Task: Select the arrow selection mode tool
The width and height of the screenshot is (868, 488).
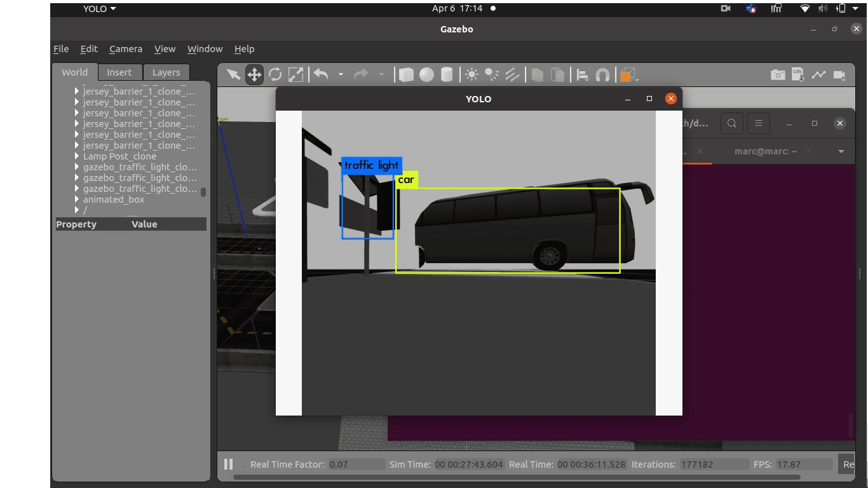Action: [233, 75]
